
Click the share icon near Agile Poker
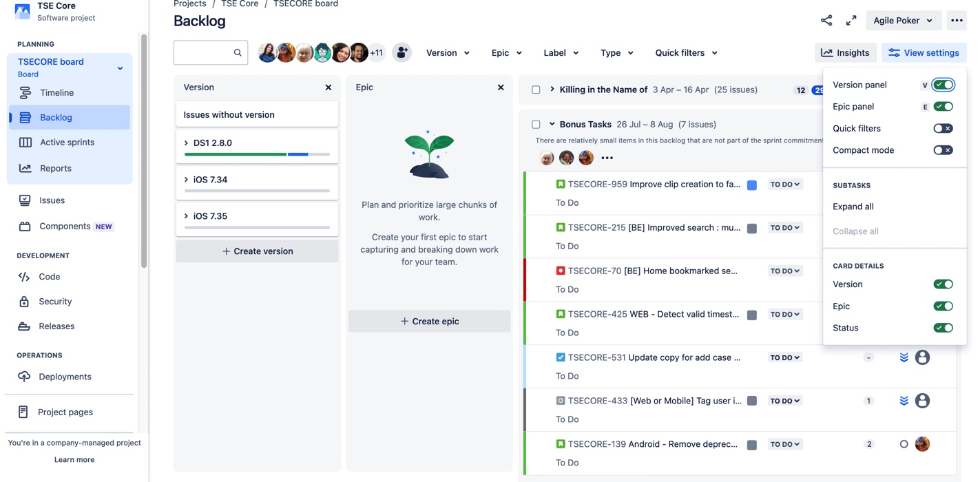[x=826, y=21]
